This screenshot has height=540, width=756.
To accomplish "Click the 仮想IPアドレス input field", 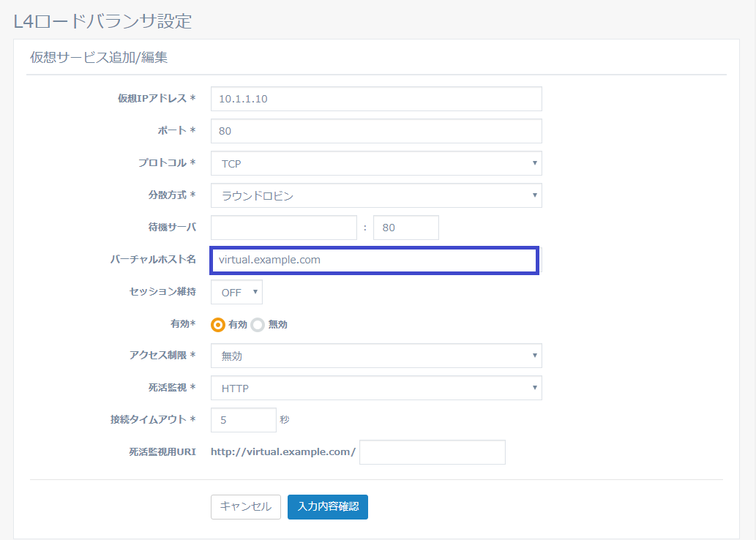I will pos(375,99).
